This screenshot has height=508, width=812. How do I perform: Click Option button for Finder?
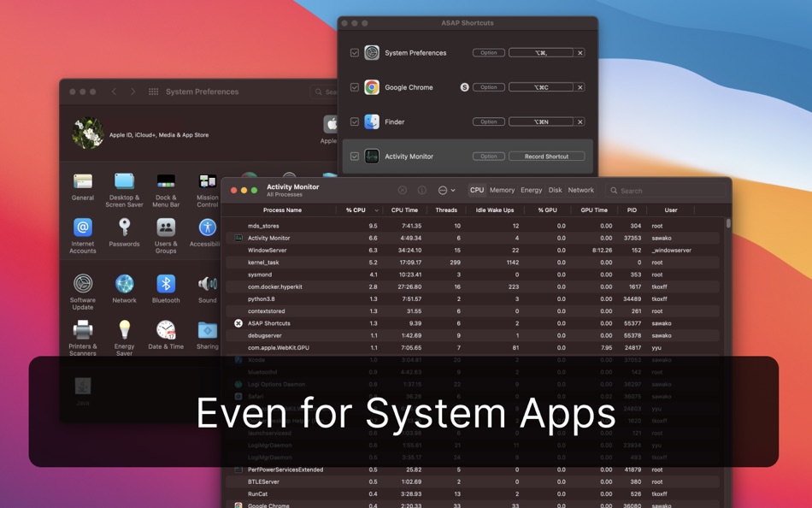coord(488,121)
